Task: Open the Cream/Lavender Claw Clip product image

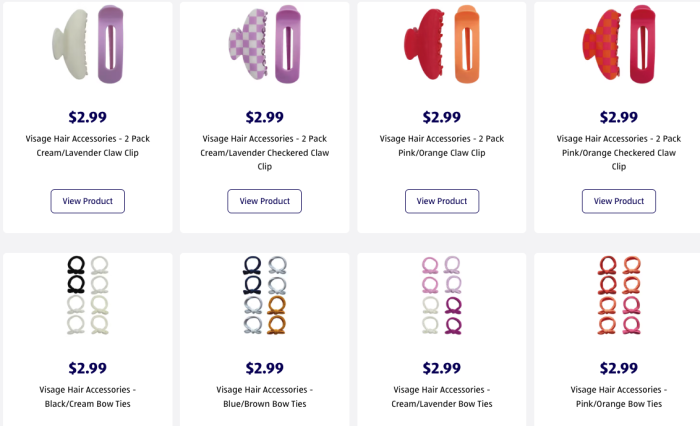Action: (x=88, y=45)
